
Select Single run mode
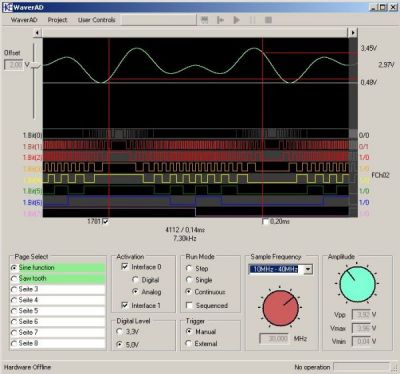189,280
